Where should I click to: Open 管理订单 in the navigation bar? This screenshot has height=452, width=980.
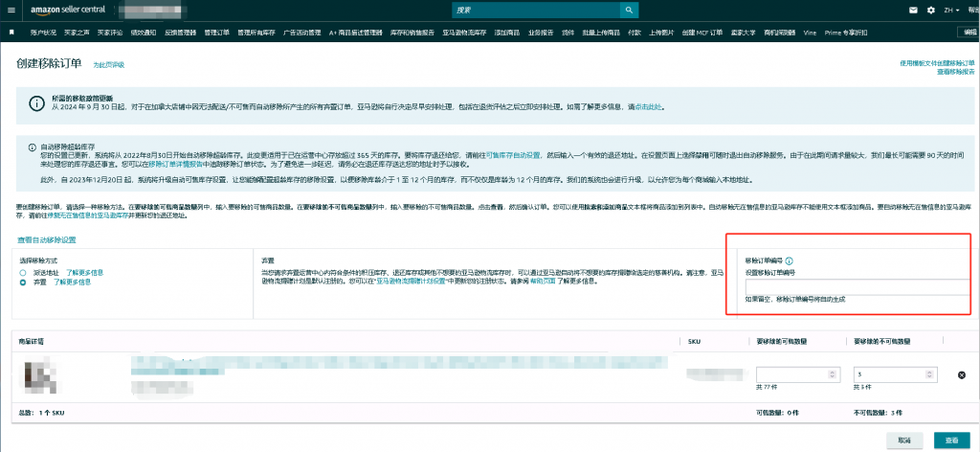217,33
